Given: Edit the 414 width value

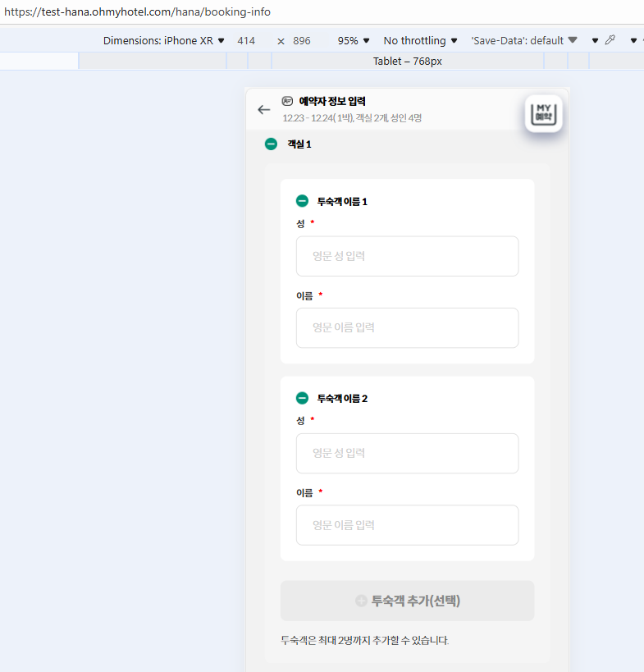Looking at the screenshot, I should click(246, 41).
